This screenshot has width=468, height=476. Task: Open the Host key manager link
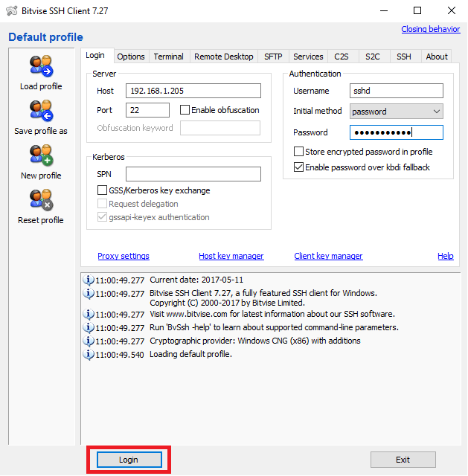tap(231, 256)
